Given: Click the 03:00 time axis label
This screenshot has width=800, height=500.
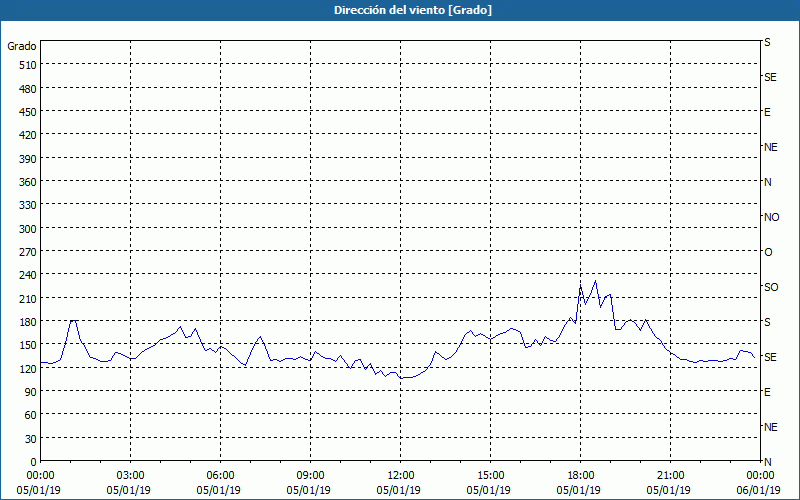Looking at the screenshot, I should pyautogui.click(x=130, y=476).
